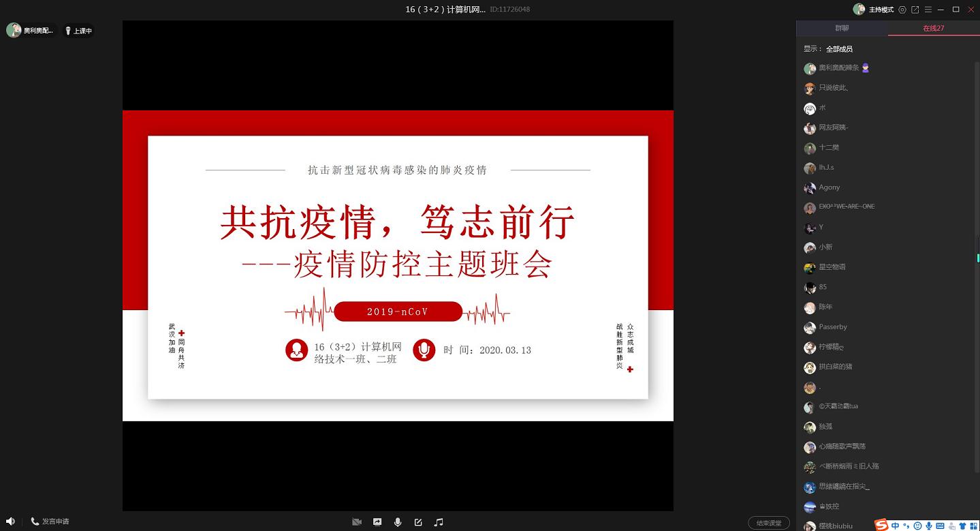Toggle the speaker volume icon
The image size is (980, 531).
[10, 521]
